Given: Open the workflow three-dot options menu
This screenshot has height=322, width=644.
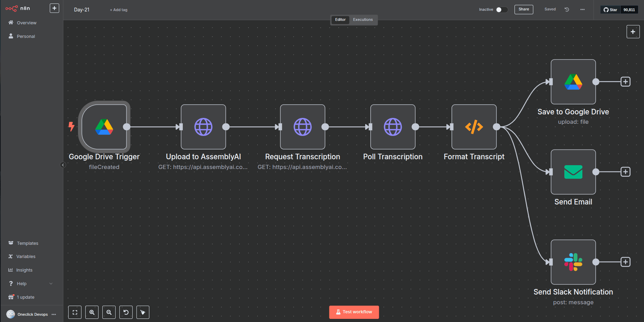Looking at the screenshot, I should (x=582, y=9).
